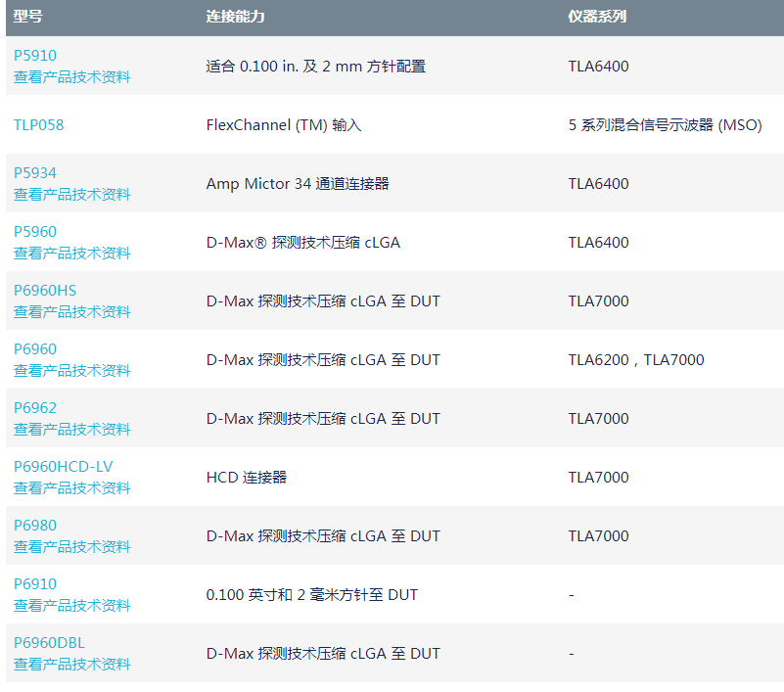Click the connectivity text in the P6960DBL row
Screen dimensions: 784x692
click(323, 654)
